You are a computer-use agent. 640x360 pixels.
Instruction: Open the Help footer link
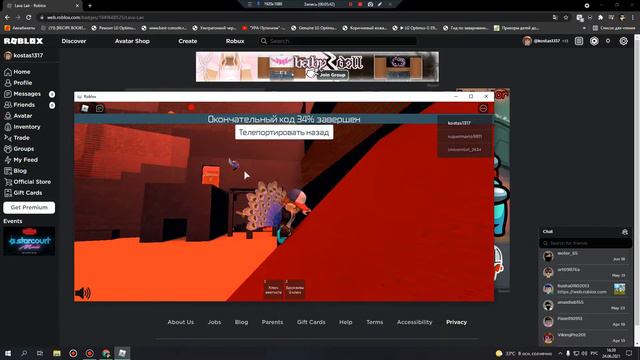tap(346, 322)
